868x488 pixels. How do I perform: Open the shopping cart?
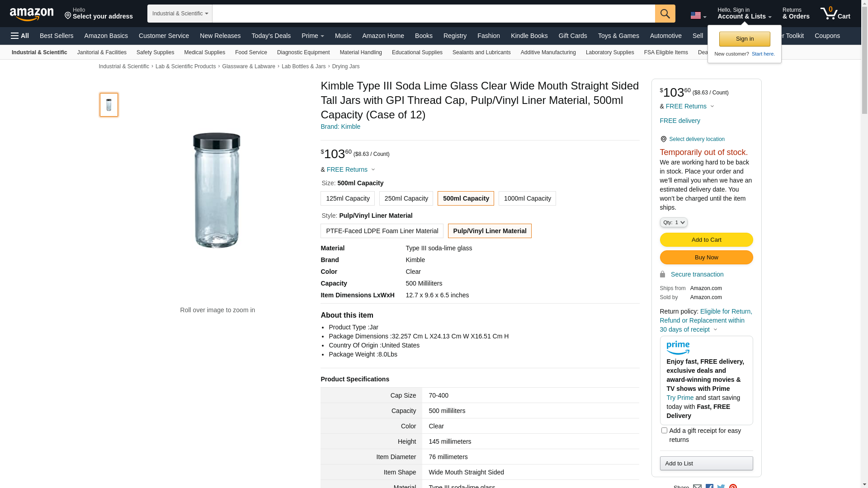tap(835, 14)
